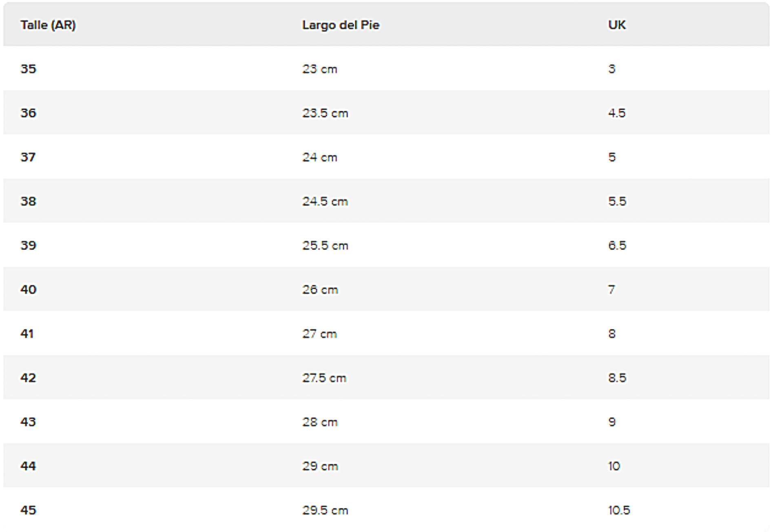775x532 pixels.
Task: Click the UK column header
Action: pyautogui.click(x=617, y=25)
